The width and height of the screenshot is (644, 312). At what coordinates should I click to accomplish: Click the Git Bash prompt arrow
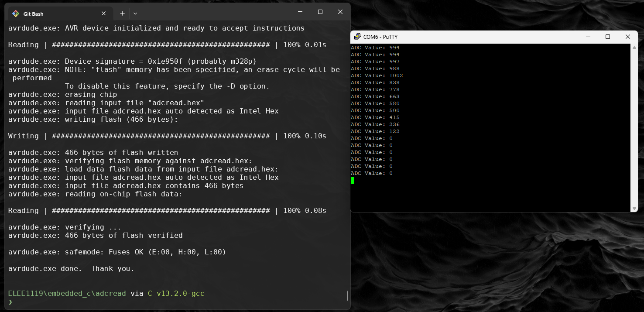10,302
